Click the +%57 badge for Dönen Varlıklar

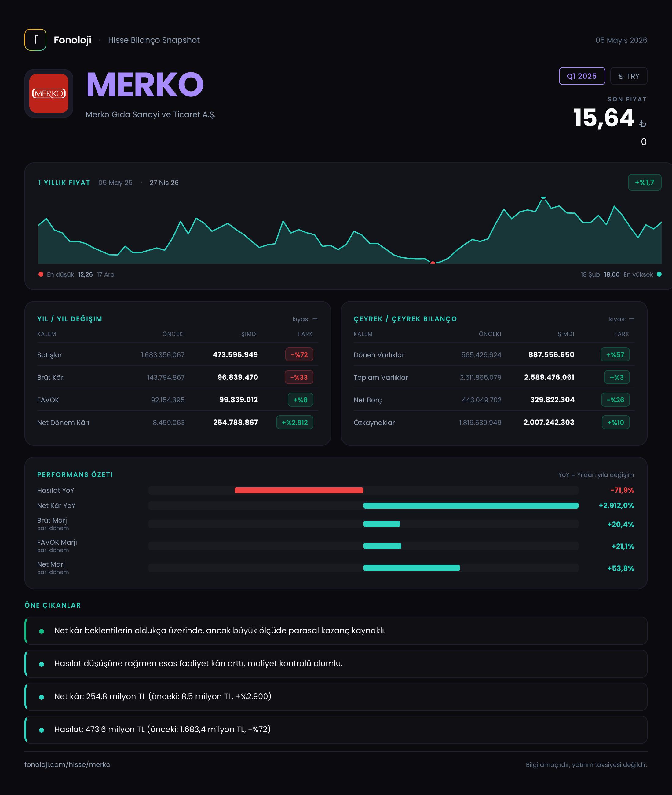pos(615,354)
